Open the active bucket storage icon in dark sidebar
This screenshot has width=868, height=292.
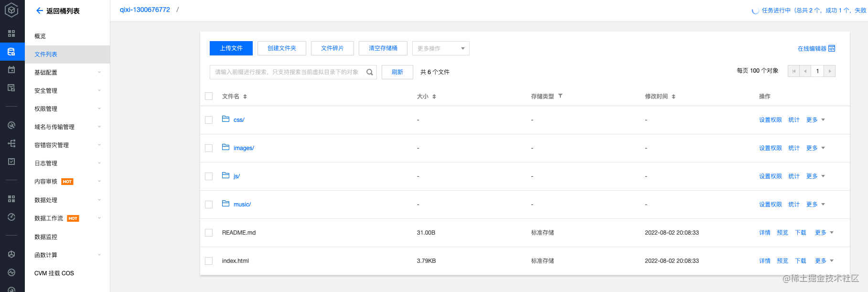tap(11, 52)
